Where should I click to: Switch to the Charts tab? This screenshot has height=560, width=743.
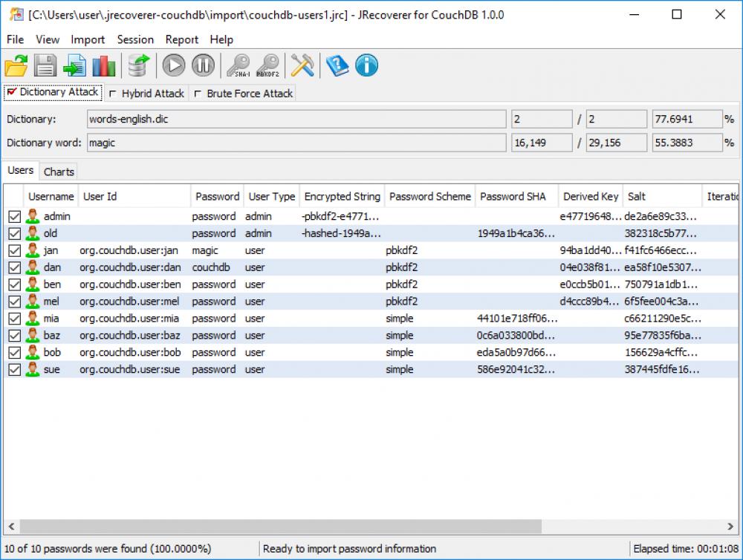click(x=58, y=171)
